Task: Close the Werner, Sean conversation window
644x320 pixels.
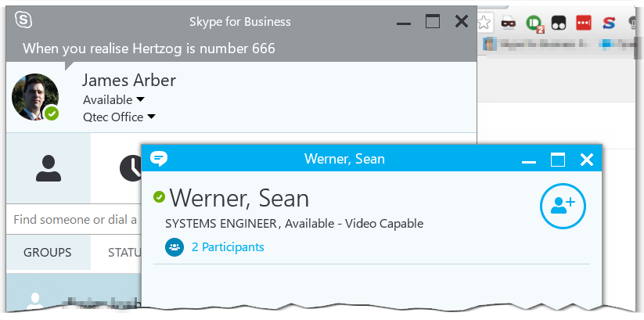Action: (x=587, y=160)
